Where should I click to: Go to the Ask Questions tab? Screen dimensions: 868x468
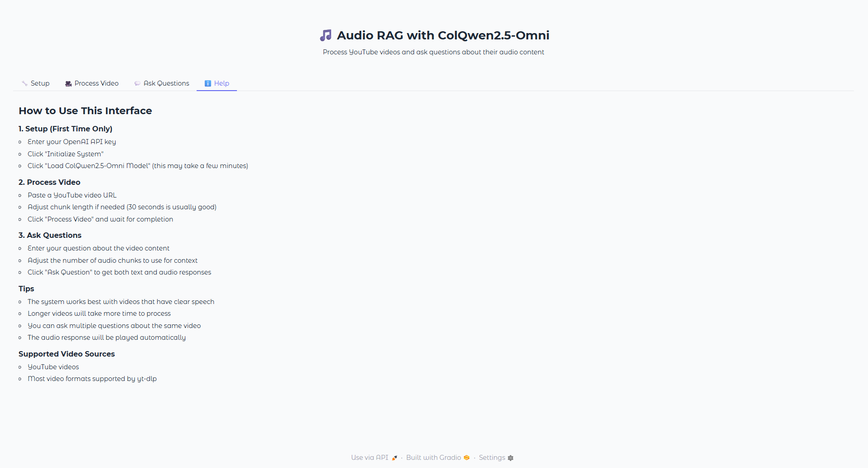(x=166, y=83)
